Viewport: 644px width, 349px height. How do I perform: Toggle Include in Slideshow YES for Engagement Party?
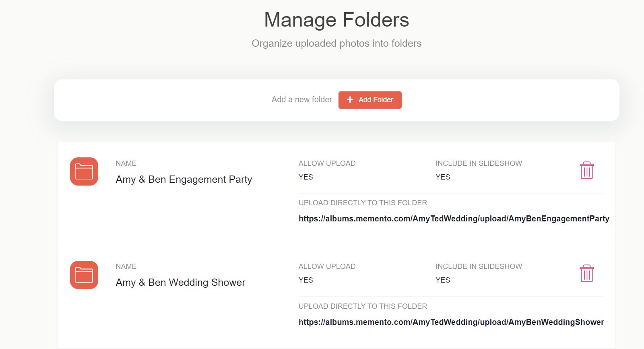[x=443, y=177]
